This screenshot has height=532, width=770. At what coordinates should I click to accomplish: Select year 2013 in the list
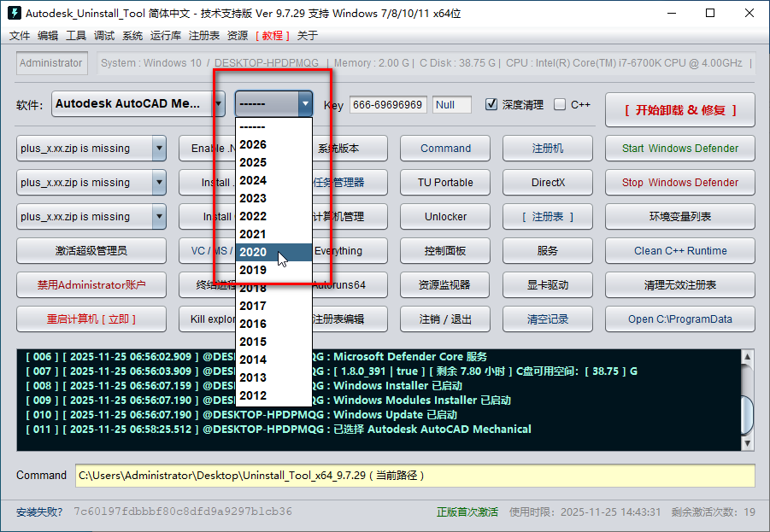tap(273, 377)
